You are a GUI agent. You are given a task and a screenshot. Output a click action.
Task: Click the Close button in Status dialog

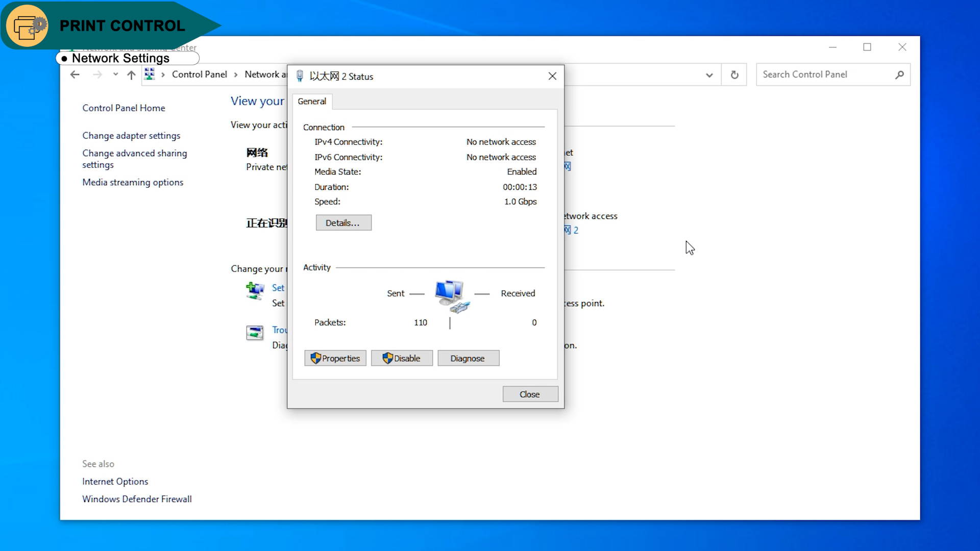pyautogui.click(x=530, y=394)
